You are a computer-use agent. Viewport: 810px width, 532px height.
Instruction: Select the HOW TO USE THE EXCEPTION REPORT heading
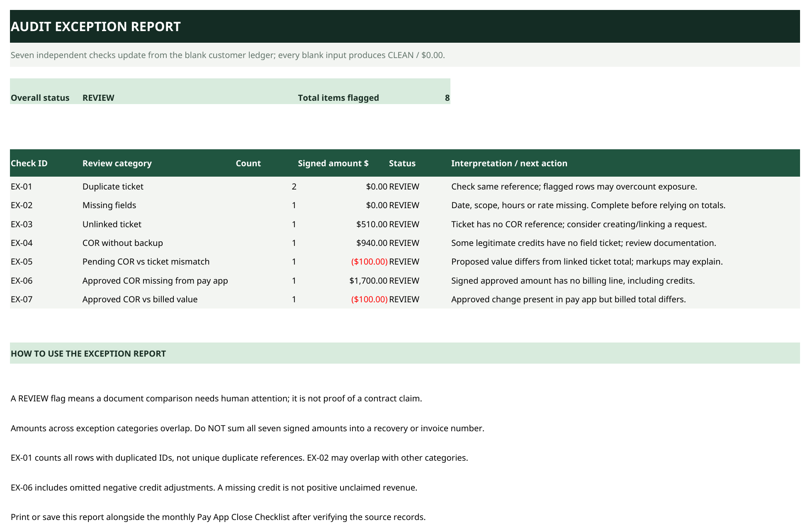click(88, 354)
